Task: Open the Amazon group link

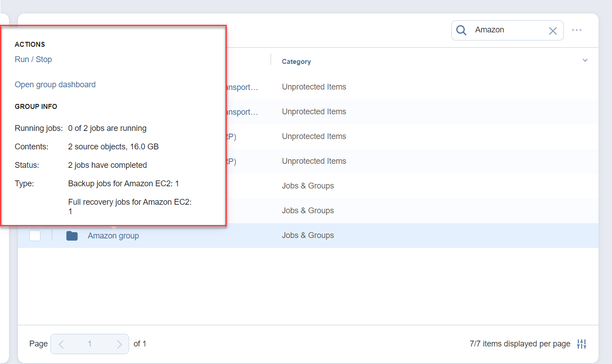Action: [x=113, y=236]
